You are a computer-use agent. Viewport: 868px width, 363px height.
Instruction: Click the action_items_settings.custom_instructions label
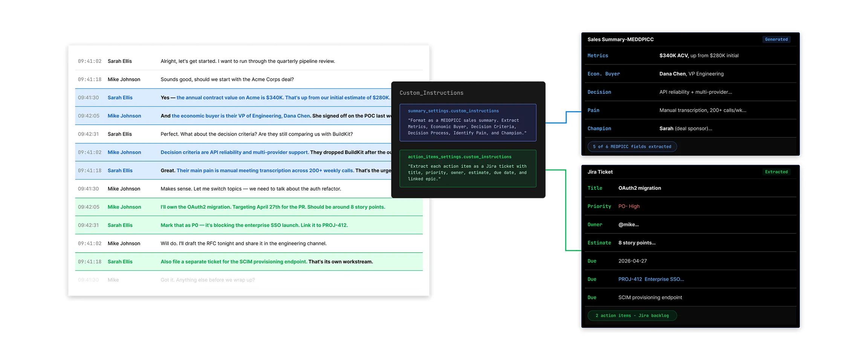(x=460, y=157)
